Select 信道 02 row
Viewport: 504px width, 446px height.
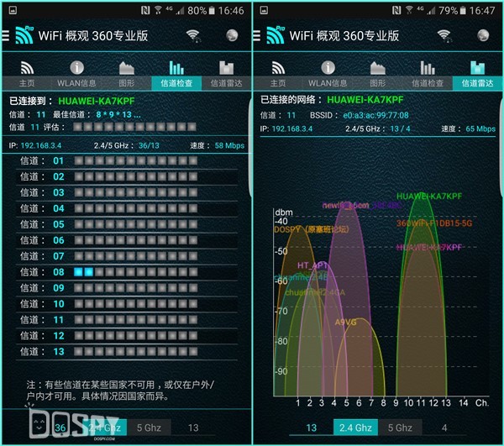coord(127,176)
